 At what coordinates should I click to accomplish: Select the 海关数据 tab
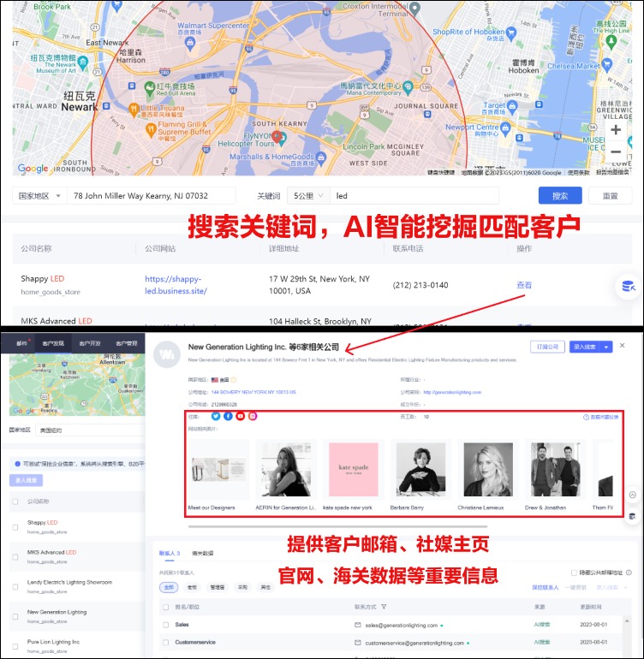(202, 553)
